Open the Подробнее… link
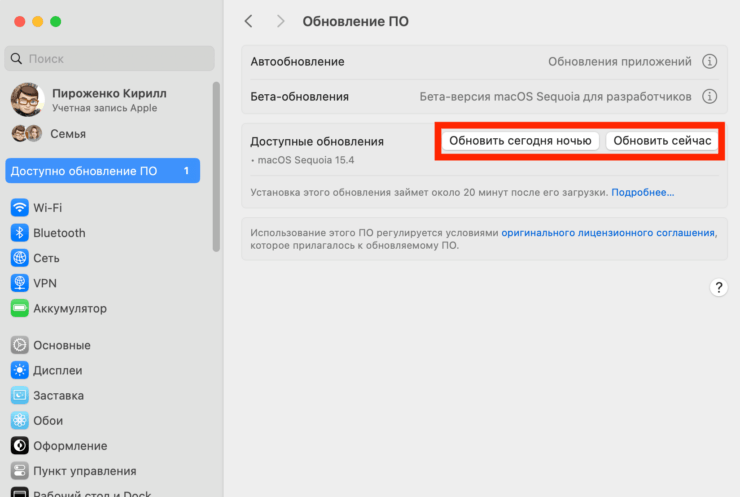This screenshot has width=740, height=497. pos(643,193)
